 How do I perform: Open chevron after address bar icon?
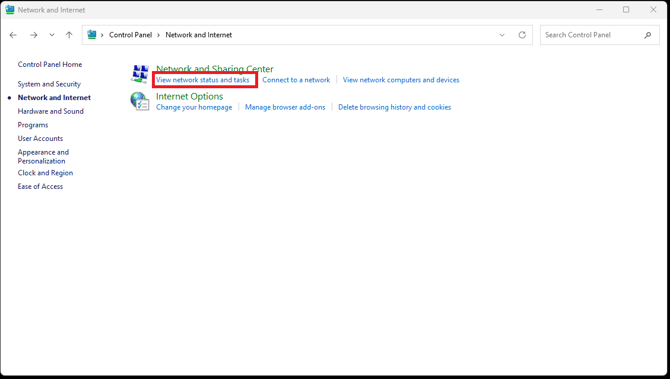[102, 35]
